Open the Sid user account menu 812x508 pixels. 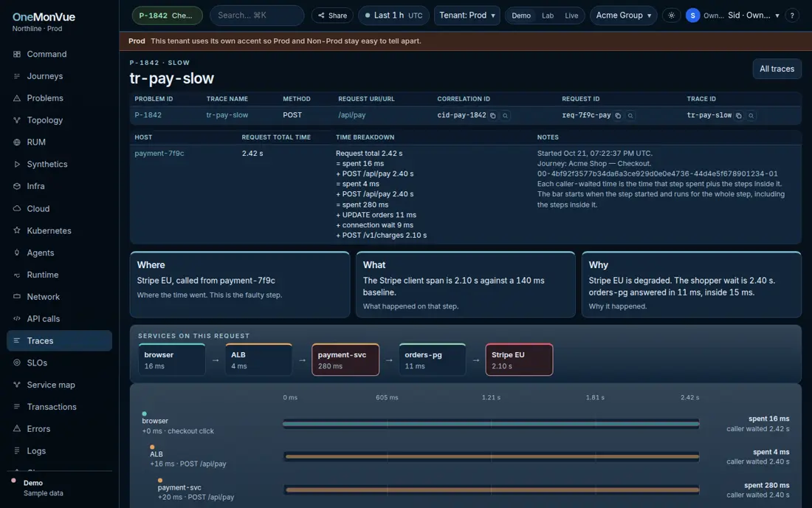click(x=754, y=16)
